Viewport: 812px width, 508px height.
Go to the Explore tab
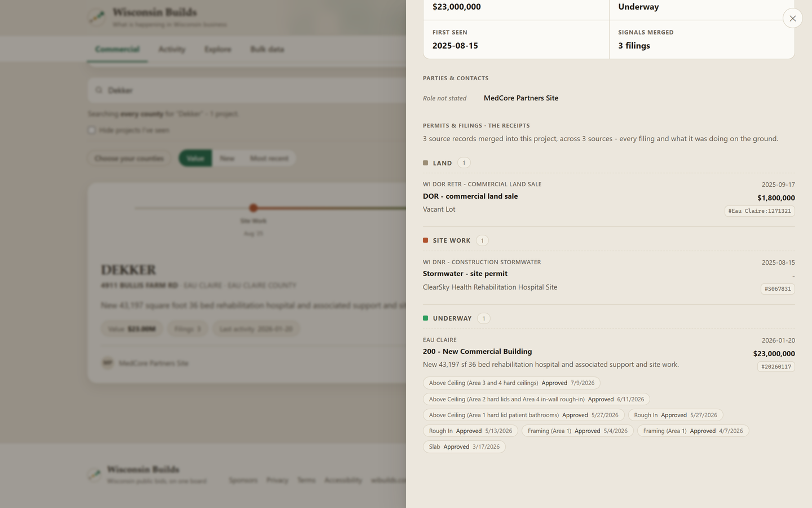click(218, 50)
